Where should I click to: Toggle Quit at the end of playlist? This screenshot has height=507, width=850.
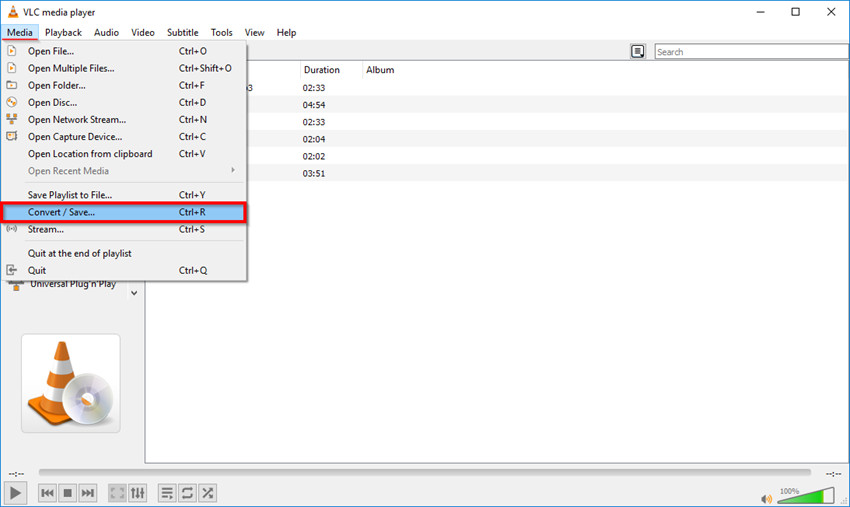pyautogui.click(x=124, y=253)
